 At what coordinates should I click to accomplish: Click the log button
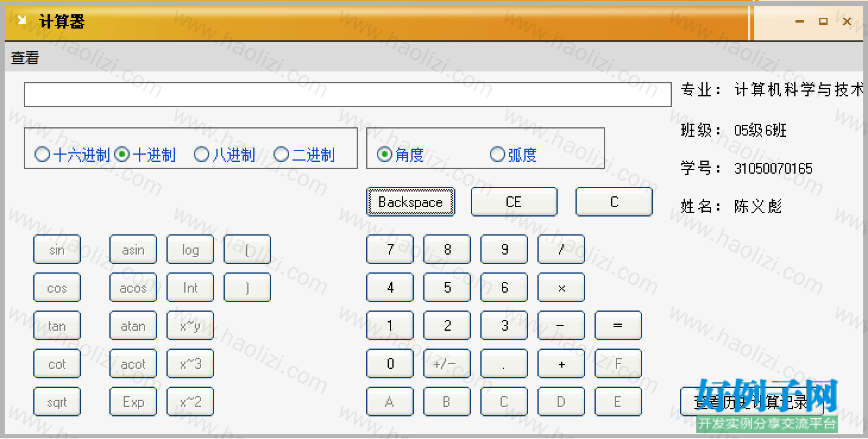190,249
